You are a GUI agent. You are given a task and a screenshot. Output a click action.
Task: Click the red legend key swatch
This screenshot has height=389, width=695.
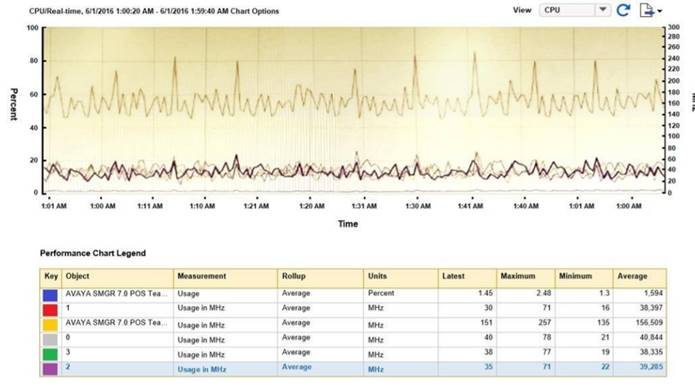(x=50, y=310)
